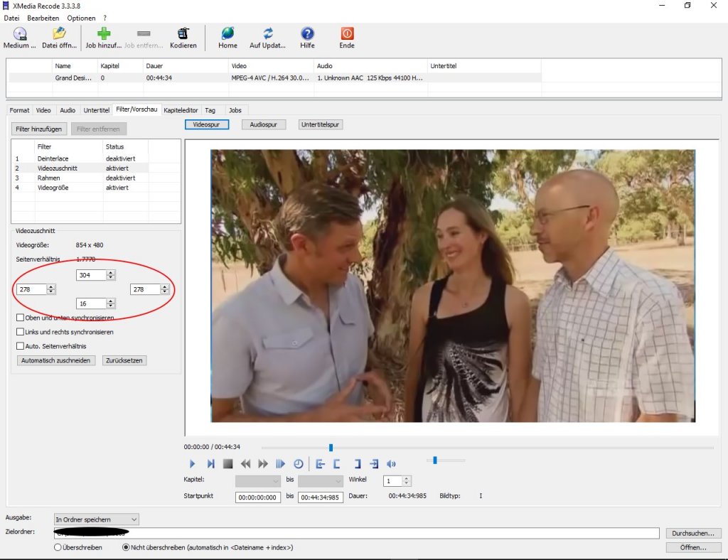The width and height of the screenshot is (728, 560).
Task: Enable Oben und unten synchronisieren
Action: pyautogui.click(x=20, y=318)
